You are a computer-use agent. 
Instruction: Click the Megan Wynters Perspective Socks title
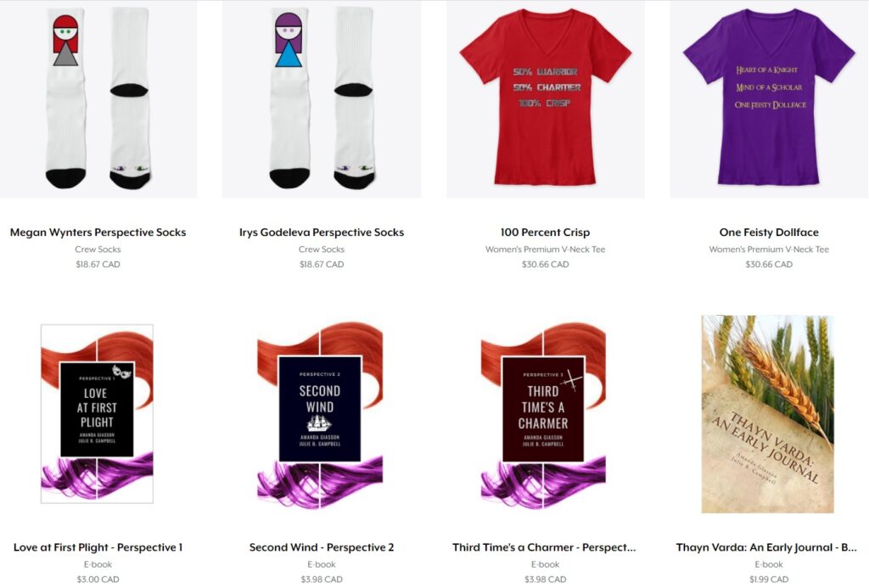(98, 232)
